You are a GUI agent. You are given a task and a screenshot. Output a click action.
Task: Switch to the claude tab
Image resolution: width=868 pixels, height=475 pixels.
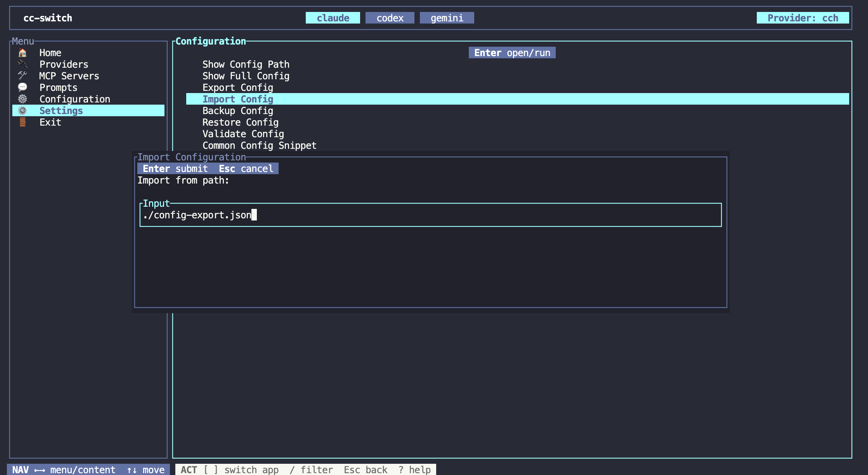[332, 18]
